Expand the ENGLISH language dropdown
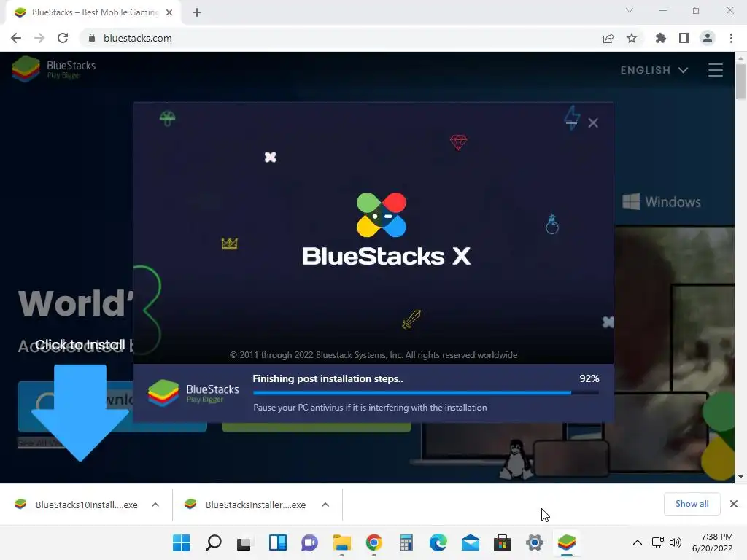 [x=654, y=70]
